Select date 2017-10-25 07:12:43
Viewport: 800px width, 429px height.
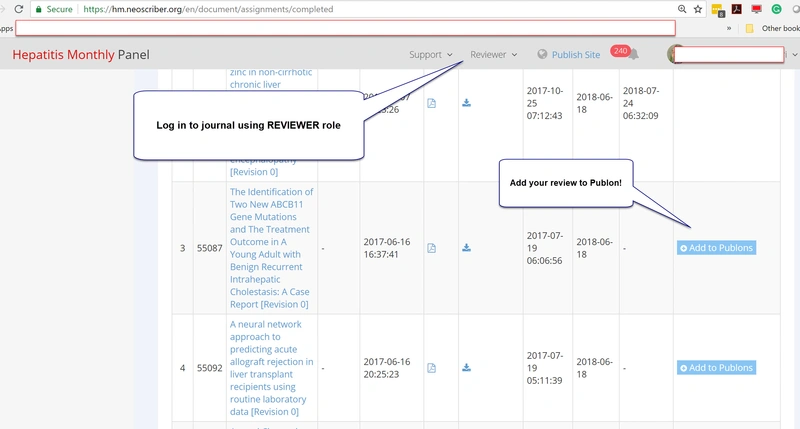click(x=545, y=103)
